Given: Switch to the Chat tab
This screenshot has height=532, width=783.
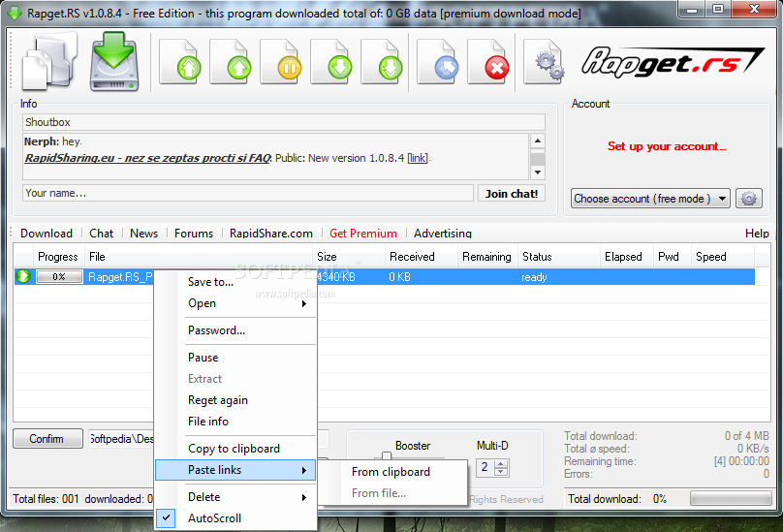Looking at the screenshot, I should (x=102, y=234).
